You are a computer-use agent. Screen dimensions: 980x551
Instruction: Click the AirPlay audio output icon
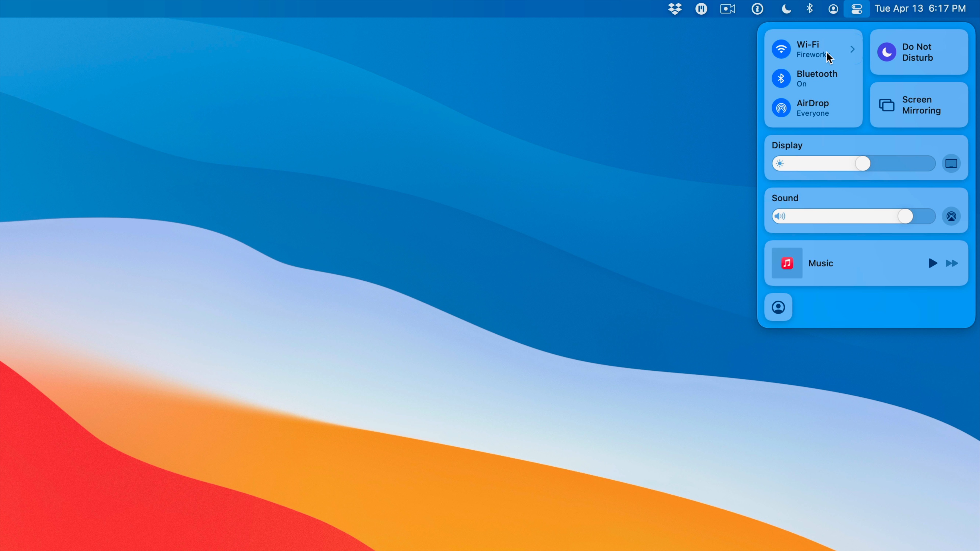point(951,216)
